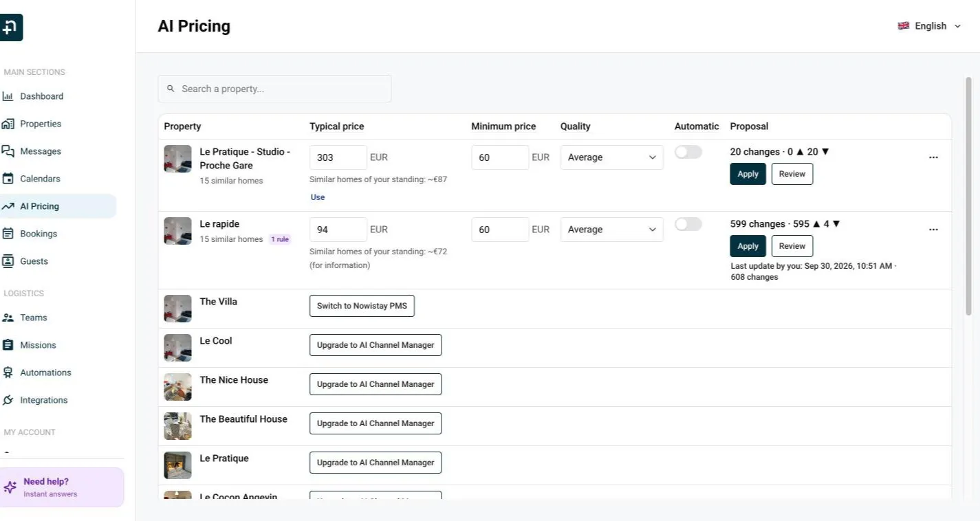980x521 pixels.
Task: Click the Search a property field
Action: pyautogui.click(x=274, y=89)
